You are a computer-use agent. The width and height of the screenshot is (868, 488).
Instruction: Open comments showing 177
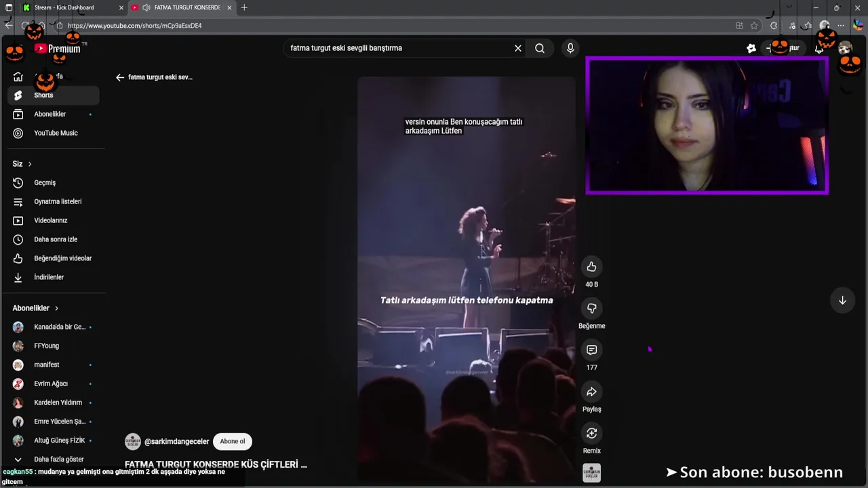[591, 350]
